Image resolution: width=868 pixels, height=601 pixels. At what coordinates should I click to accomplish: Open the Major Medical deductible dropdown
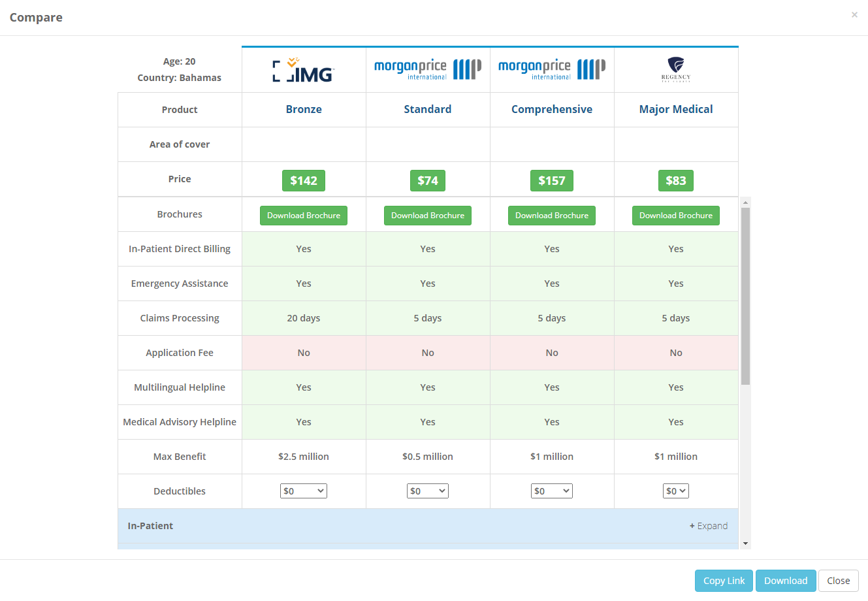click(676, 491)
